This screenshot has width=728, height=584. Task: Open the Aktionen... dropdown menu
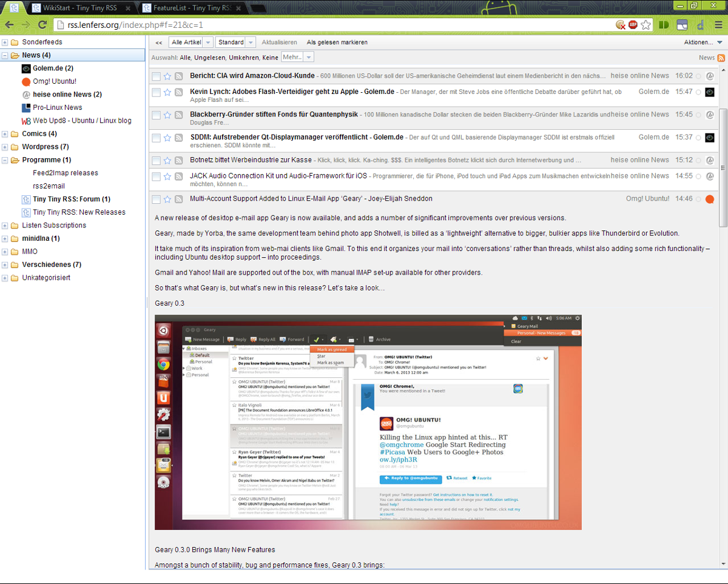(x=703, y=42)
